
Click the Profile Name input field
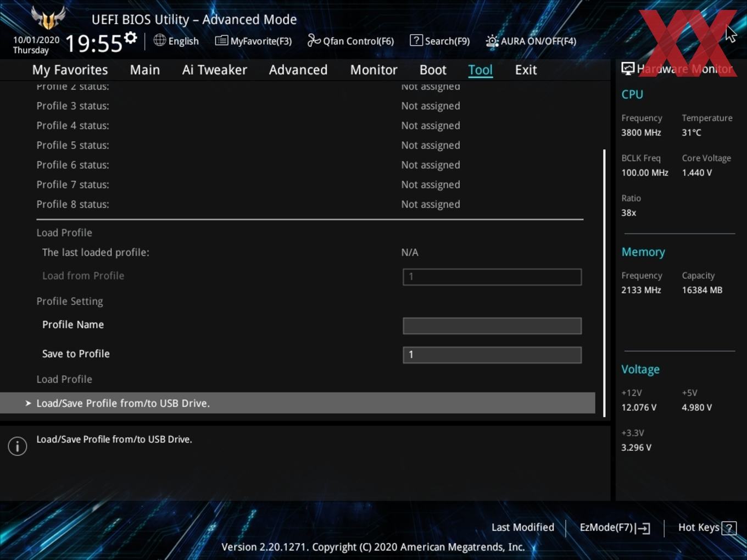[x=492, y=326]
